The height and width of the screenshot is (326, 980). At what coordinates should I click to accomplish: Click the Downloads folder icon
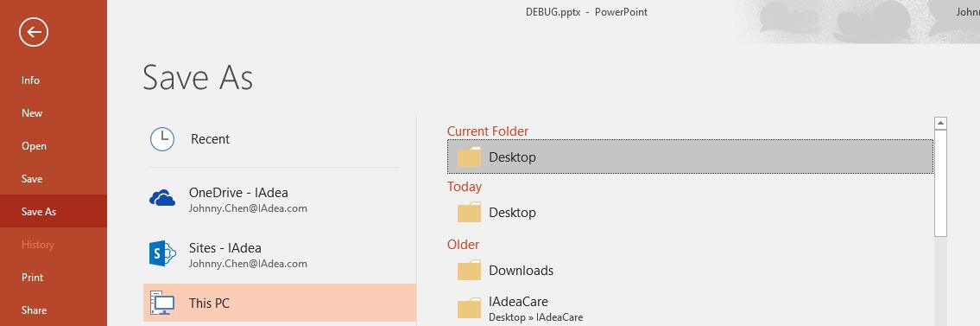469,271
